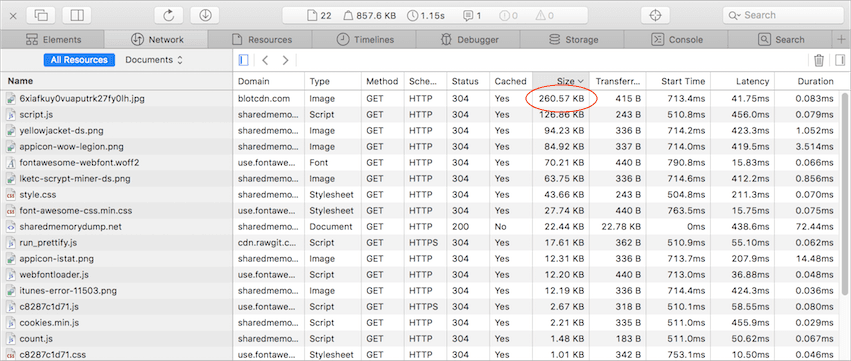Viewport: 851px width, 361px height.
Task: Sort by the Latency column header
Action: coord(742,81)
